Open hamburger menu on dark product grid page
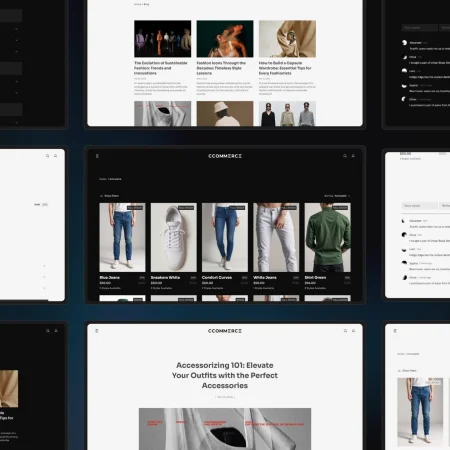This screenshot has width=450, height=450. click(x=97, y=156)
